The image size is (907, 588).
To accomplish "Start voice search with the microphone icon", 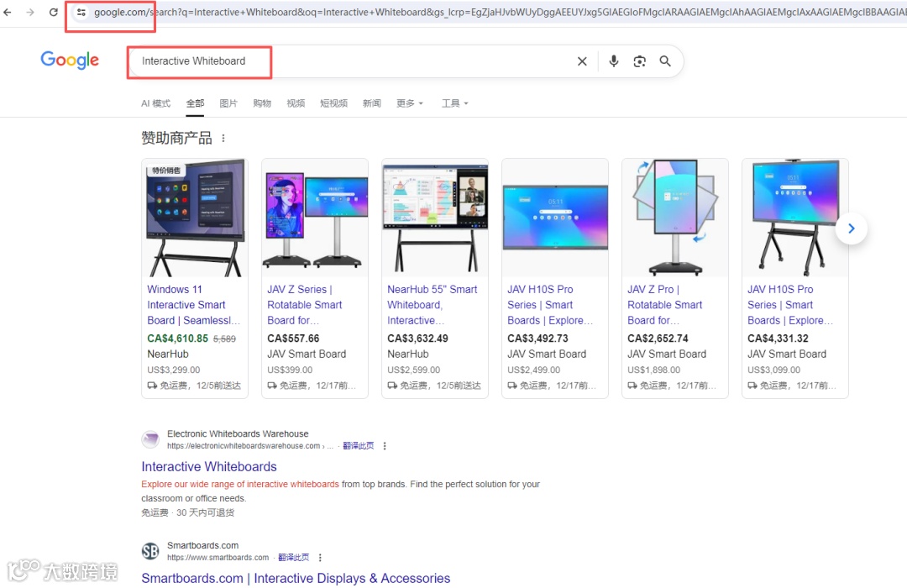I will pyautogui.click(x=614, y=60).
